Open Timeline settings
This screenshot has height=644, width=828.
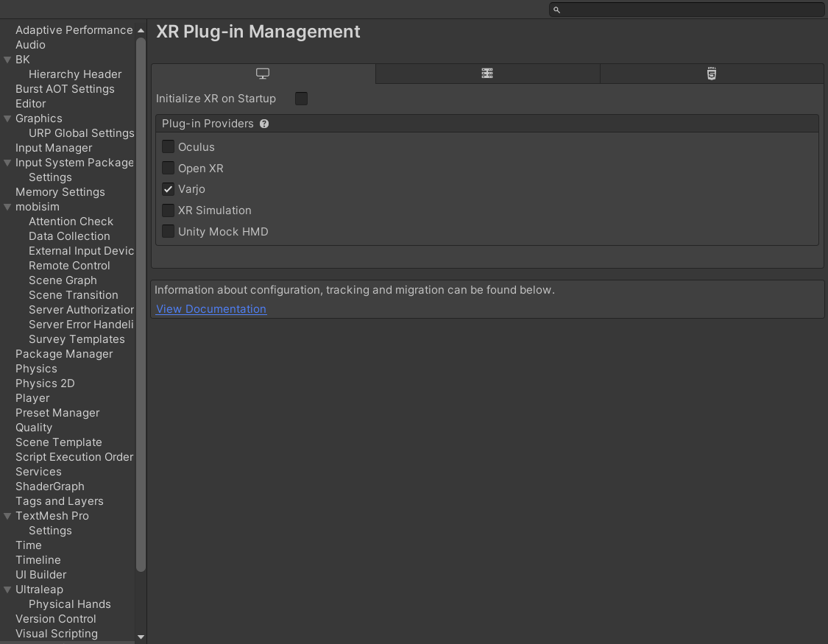coord(38,560)
